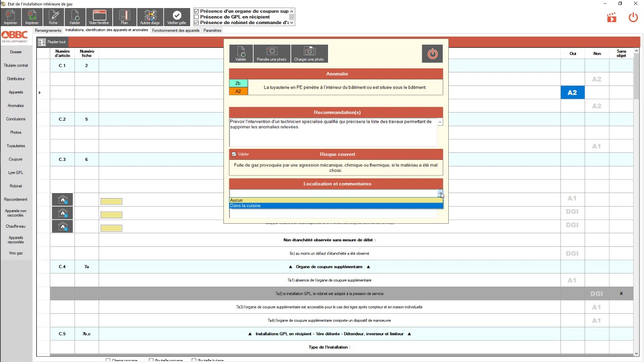The image size is (644, 362).
Task: Switch to the Renseignements tab
Action: [x=48, y=31]
